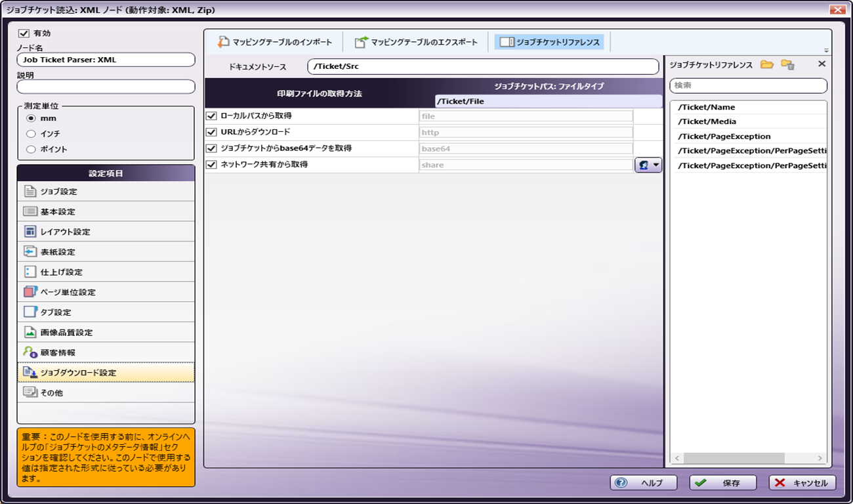The height and width of the screenshot is (504, 853).
Task: Click the file type value field
Action: (x=526, y=116)
